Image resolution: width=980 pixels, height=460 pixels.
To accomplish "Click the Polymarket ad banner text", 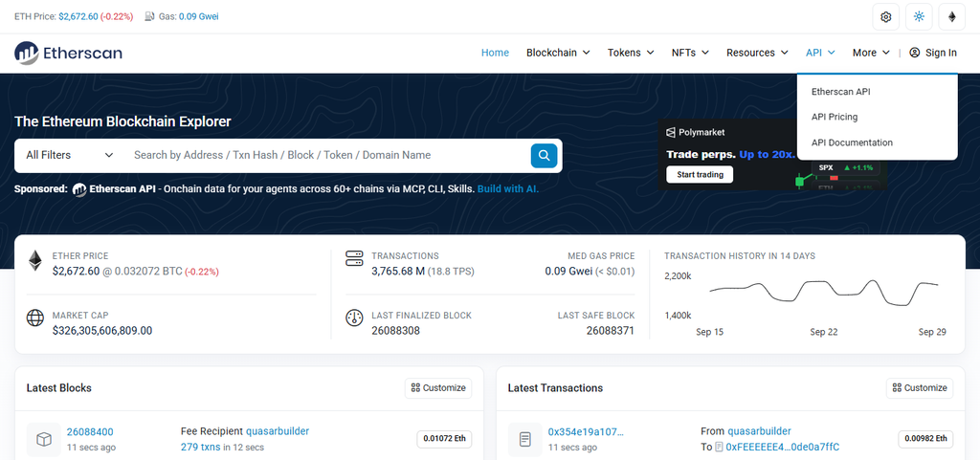I will tap(730, 154).
